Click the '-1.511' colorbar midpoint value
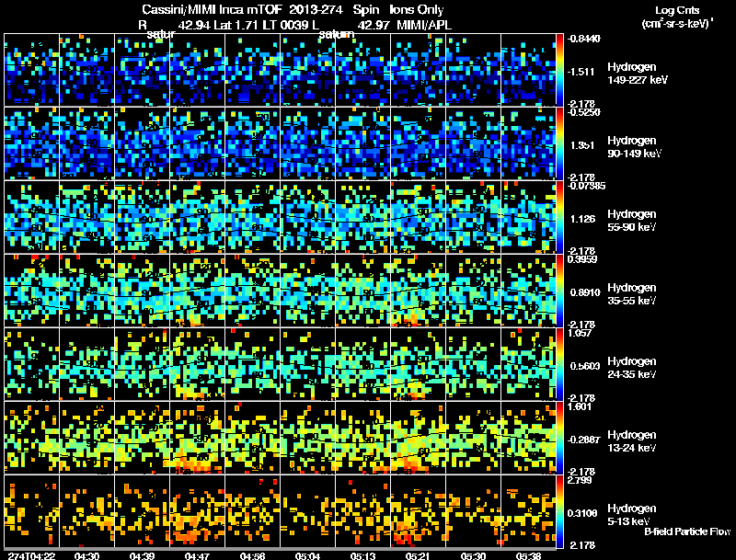 click(x=581, y=72)
